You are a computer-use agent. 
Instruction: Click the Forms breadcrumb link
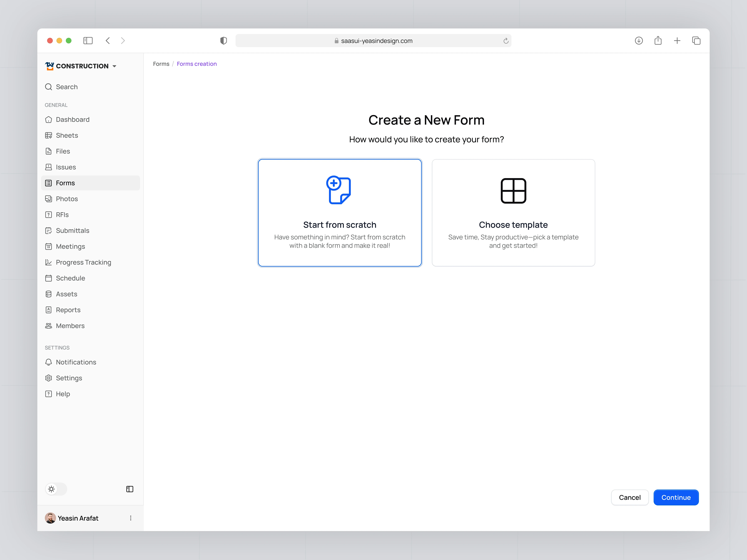161,64
